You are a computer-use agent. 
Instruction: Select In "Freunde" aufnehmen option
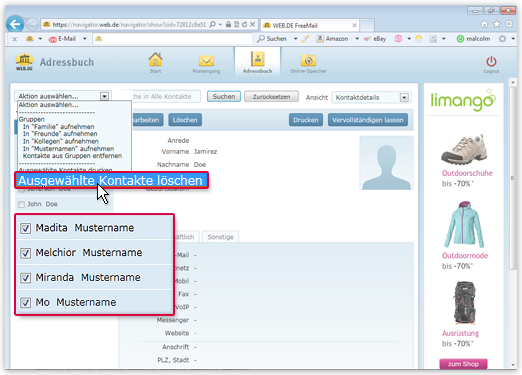[60, 134]
